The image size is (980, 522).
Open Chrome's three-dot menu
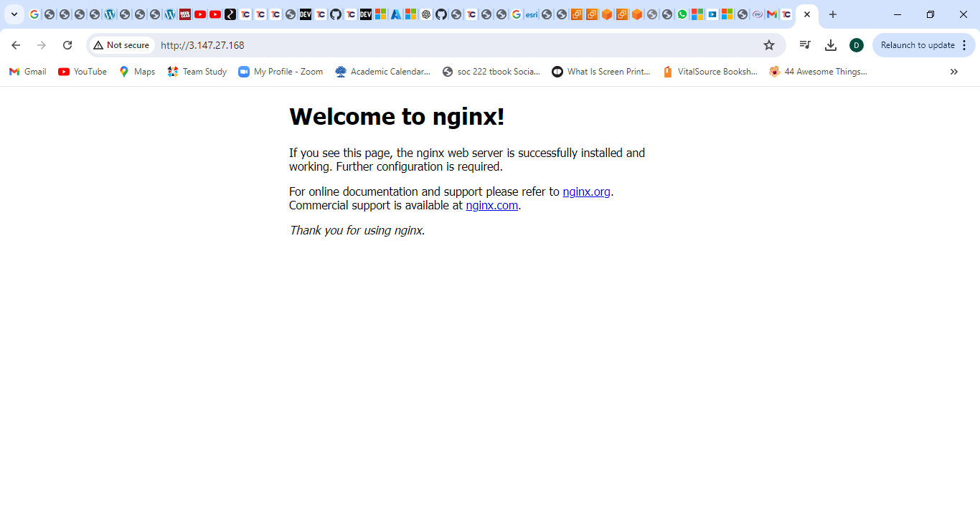coord(964,45)
